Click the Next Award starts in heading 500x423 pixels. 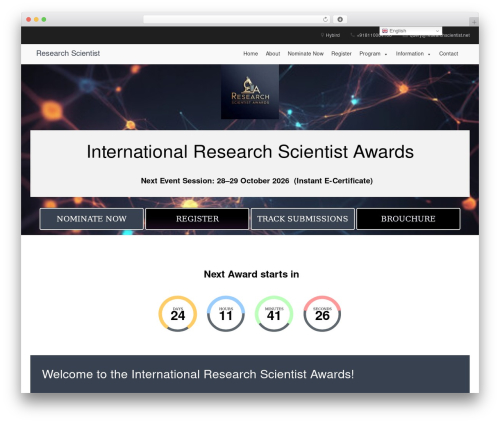pyautogui.click(x=251, y=274)
